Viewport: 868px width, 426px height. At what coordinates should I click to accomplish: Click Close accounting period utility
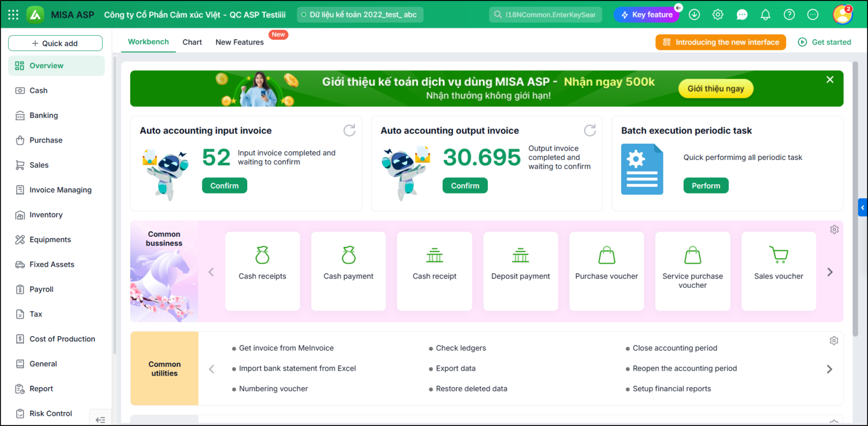coord(675,348)
